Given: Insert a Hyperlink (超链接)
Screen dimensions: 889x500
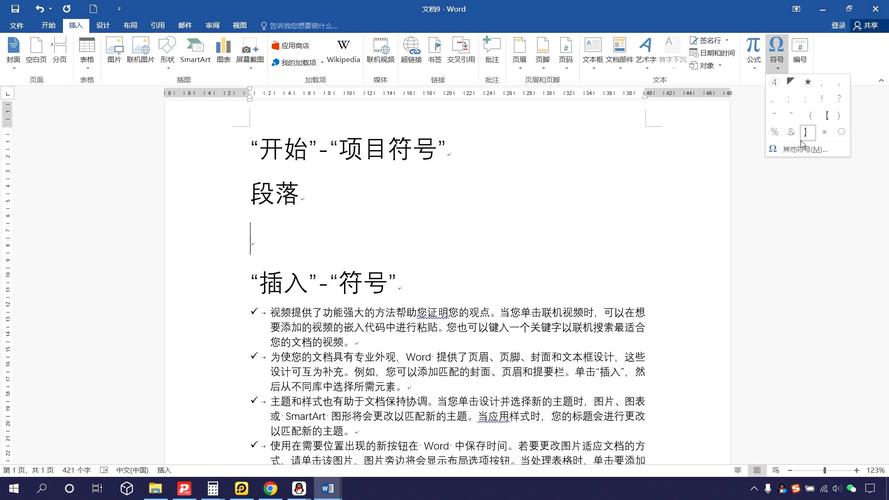Looking at the screenshot, I should tap(411, 51).
